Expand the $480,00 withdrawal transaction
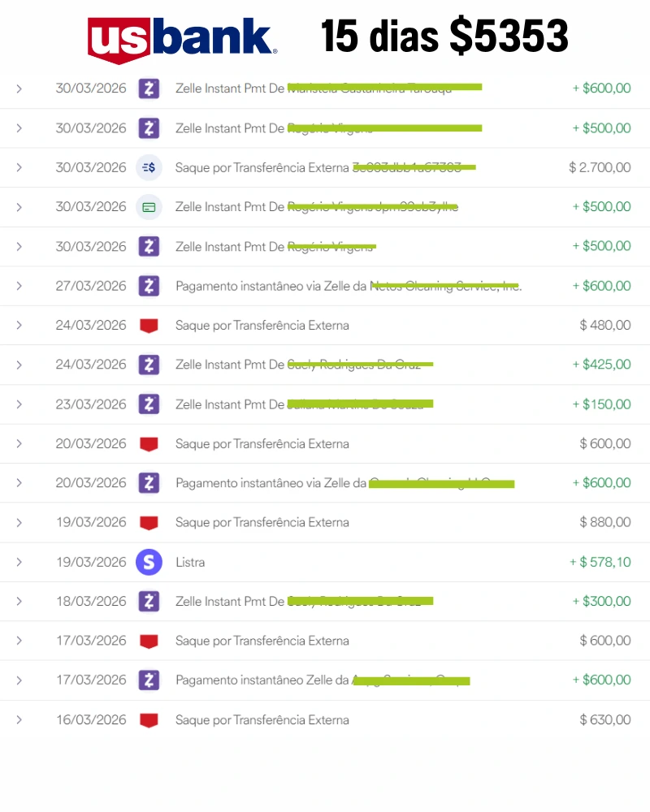 pos(19,326)
